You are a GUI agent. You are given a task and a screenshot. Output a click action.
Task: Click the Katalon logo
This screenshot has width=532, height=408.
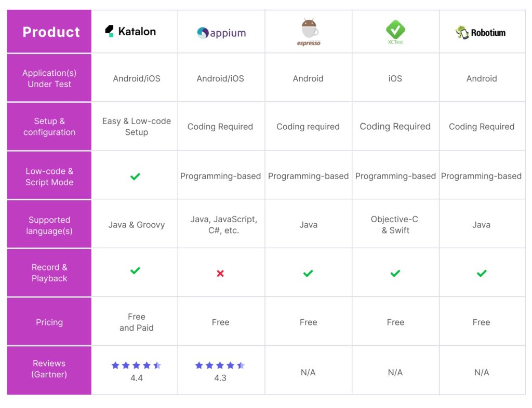pyautogui.click(x=130, y=32)
